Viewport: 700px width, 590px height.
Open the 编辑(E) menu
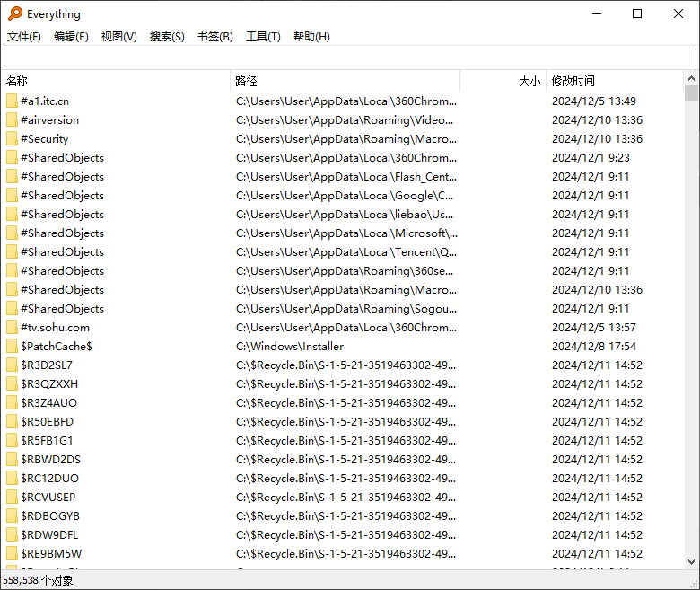[x=71, y=37]
